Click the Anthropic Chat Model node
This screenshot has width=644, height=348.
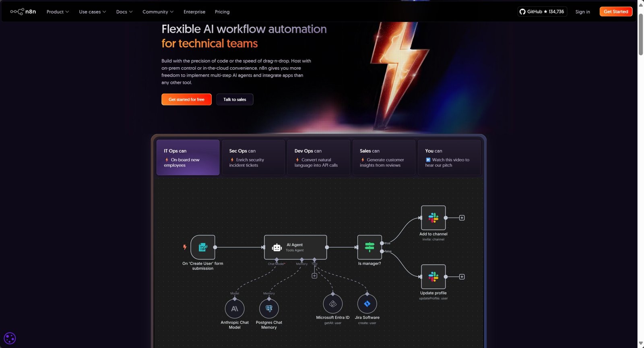(x=235, y=309)
